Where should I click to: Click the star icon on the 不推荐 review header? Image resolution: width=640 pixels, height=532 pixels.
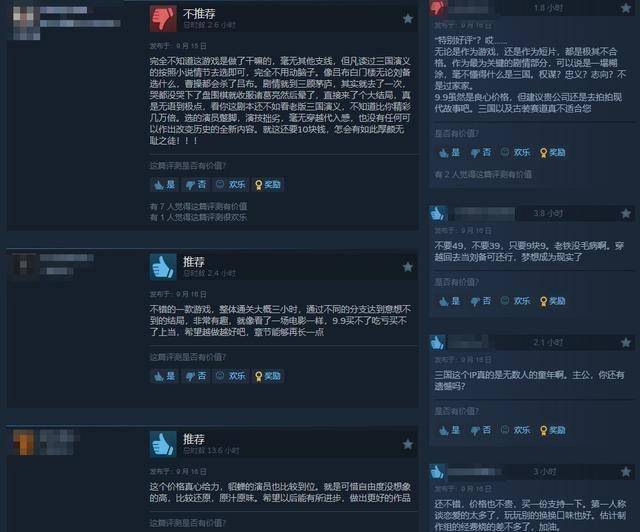pos(407,18)
